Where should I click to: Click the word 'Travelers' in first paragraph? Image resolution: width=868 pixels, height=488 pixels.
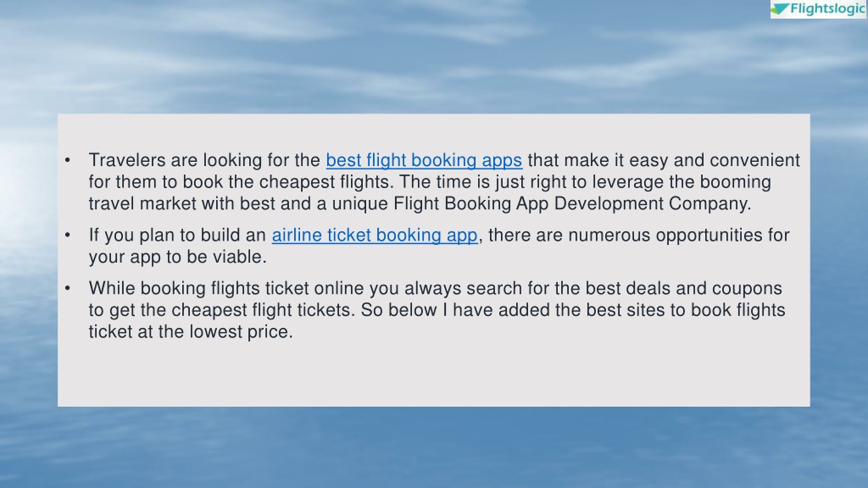[127, 160]
